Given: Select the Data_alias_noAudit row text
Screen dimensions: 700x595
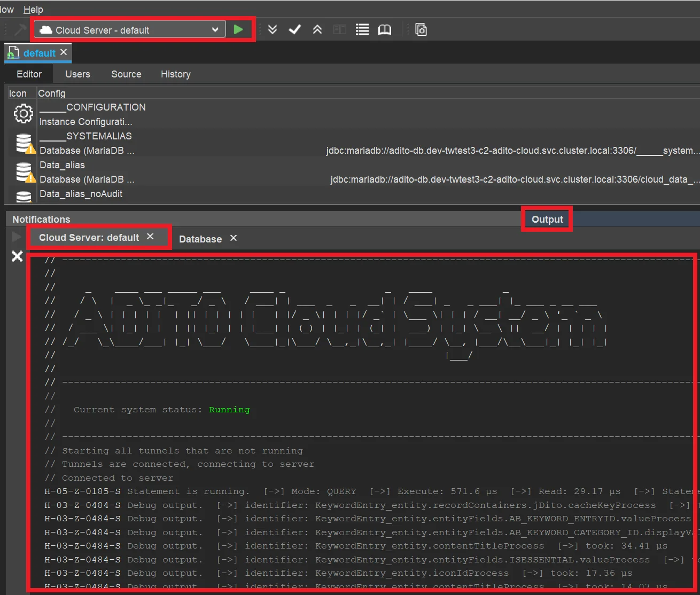Looking at the screenshot, I should coord(81,194).
